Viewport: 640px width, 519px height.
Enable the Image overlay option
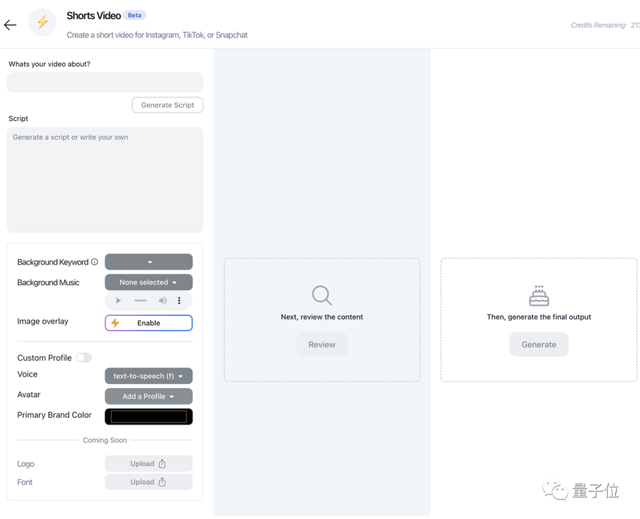coord(148,323)
